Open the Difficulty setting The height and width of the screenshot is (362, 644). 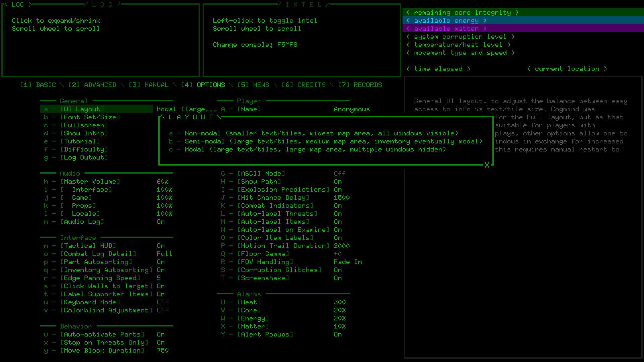coord(83,149)
